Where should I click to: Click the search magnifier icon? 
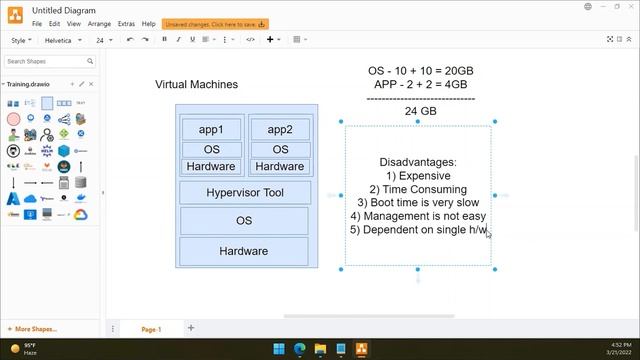[x=90, y=61]
